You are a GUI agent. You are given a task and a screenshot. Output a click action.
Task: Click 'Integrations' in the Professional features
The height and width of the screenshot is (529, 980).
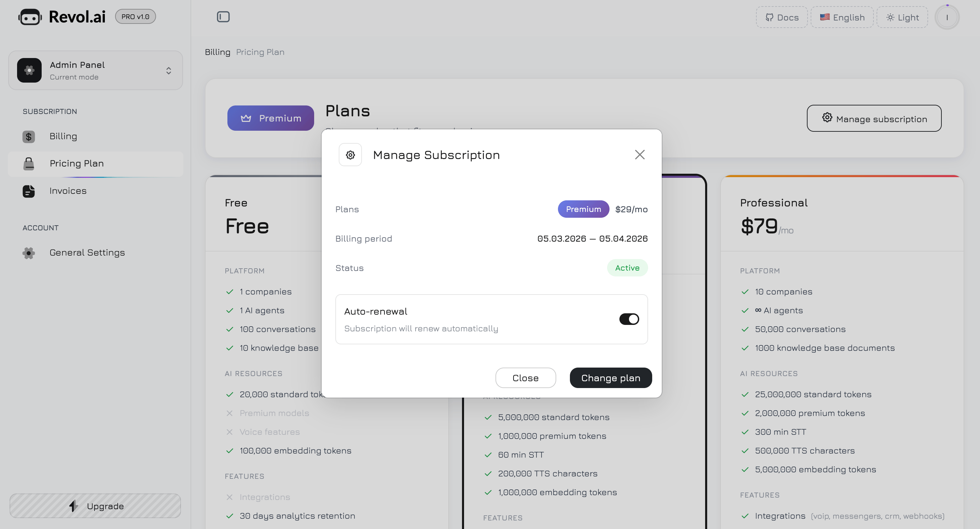(x=780, y=516)
